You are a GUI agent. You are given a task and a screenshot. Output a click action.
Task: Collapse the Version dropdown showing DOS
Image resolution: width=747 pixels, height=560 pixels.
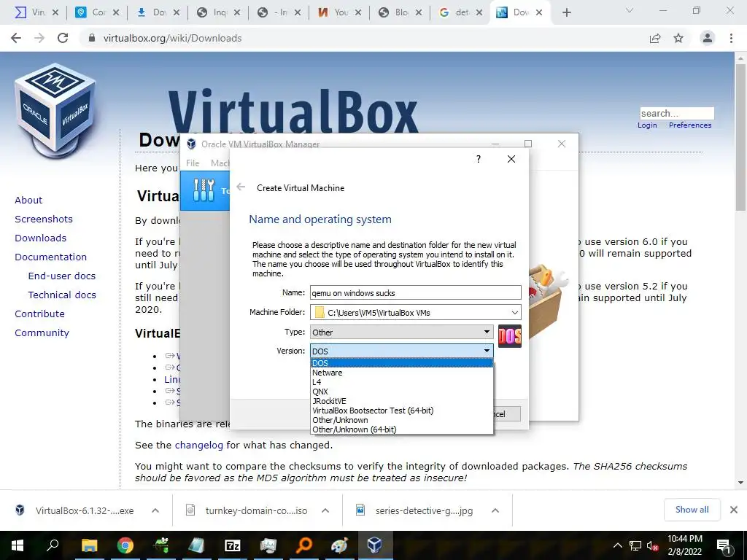pyautogui.click(x=402, y=351)
